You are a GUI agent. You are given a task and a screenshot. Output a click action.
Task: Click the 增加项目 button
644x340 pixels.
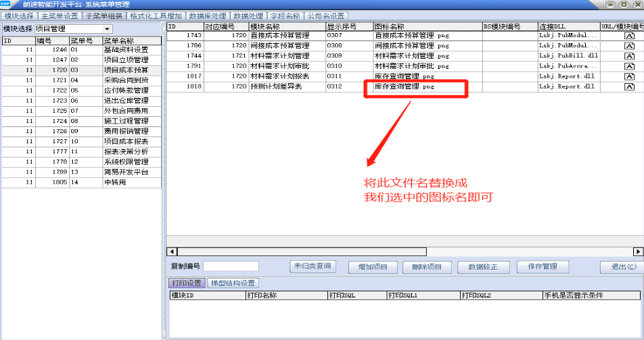tap(373, 267)
